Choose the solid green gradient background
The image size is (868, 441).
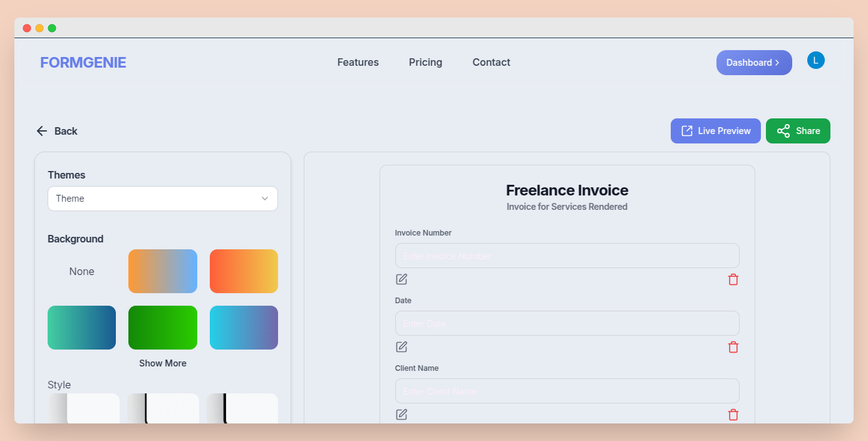pos(163,328)
